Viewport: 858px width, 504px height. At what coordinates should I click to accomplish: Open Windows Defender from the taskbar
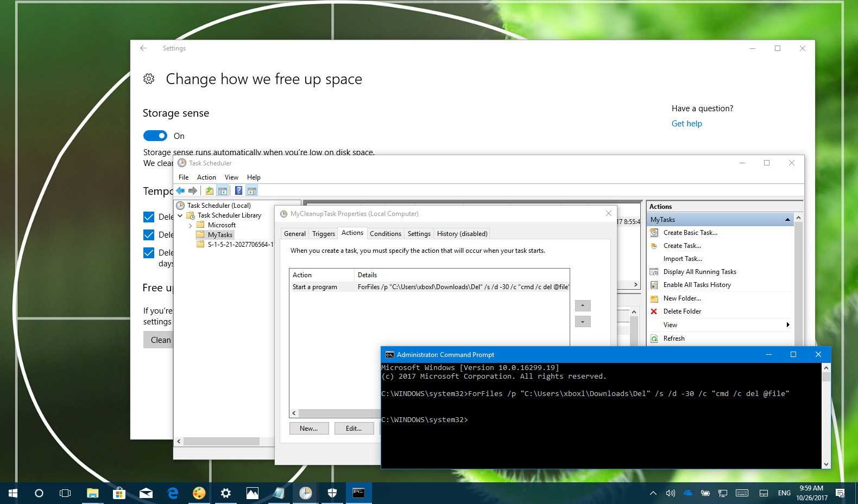tap(332, 493)
